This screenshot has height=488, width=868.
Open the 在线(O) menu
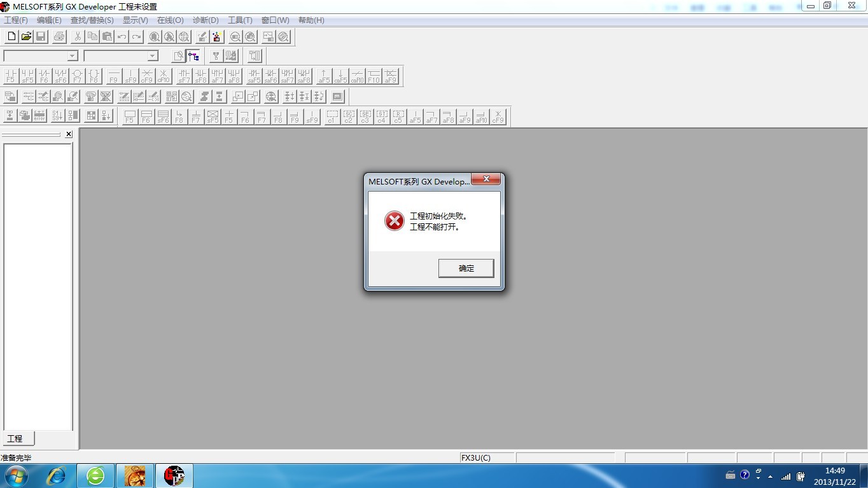[x=170, y=20]
